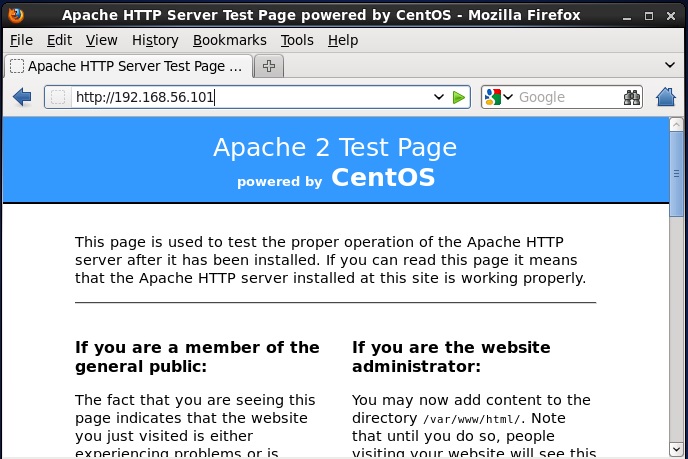Image resolution: width=688 pixels, height=459 pixels.
Task: Click 'If you are a member of the general public:' heading
Action: pyautogui.click(x=197, y=357)
